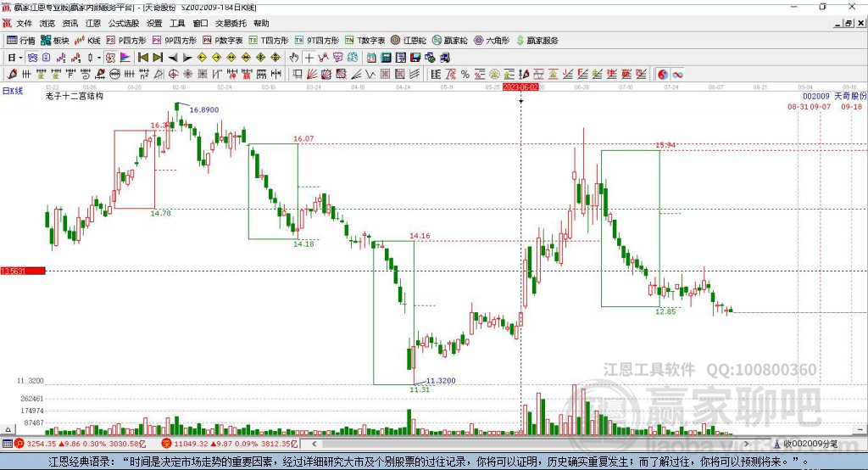Select the zigzag wave line tool
Viewport: 868px width, 470px height.
(370, 75)
